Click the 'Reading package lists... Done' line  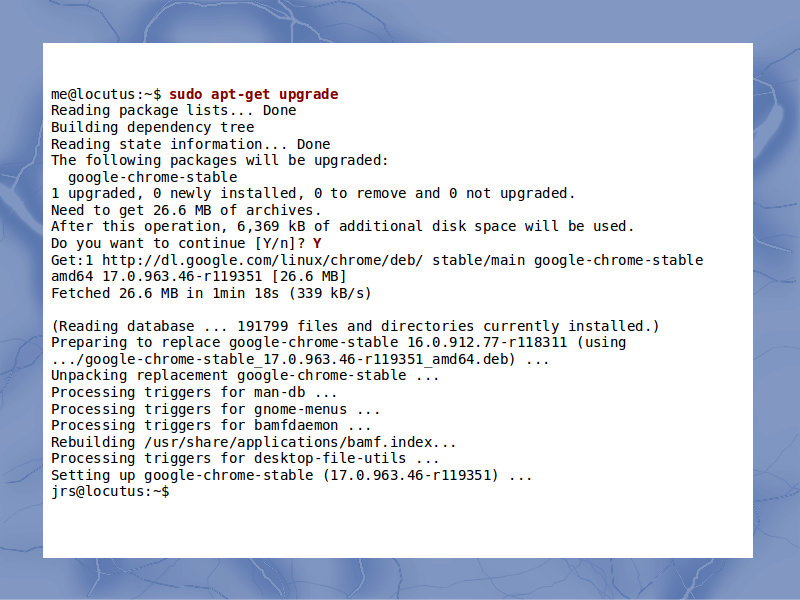173,111
